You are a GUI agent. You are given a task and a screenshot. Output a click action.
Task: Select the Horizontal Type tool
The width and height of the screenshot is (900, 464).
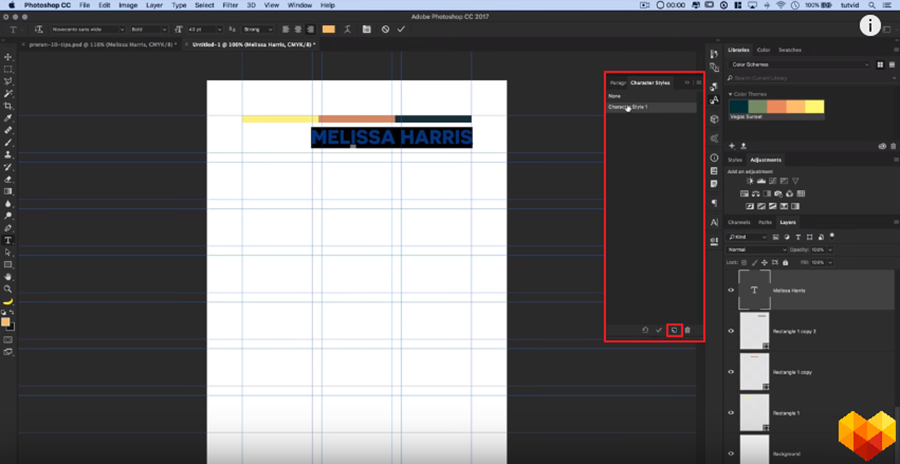click(8, 240)
